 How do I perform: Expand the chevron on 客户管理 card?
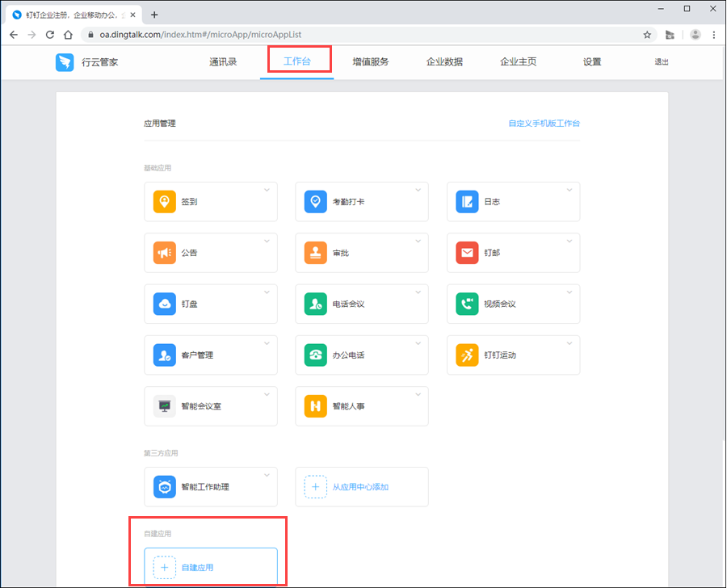point(267,343)
